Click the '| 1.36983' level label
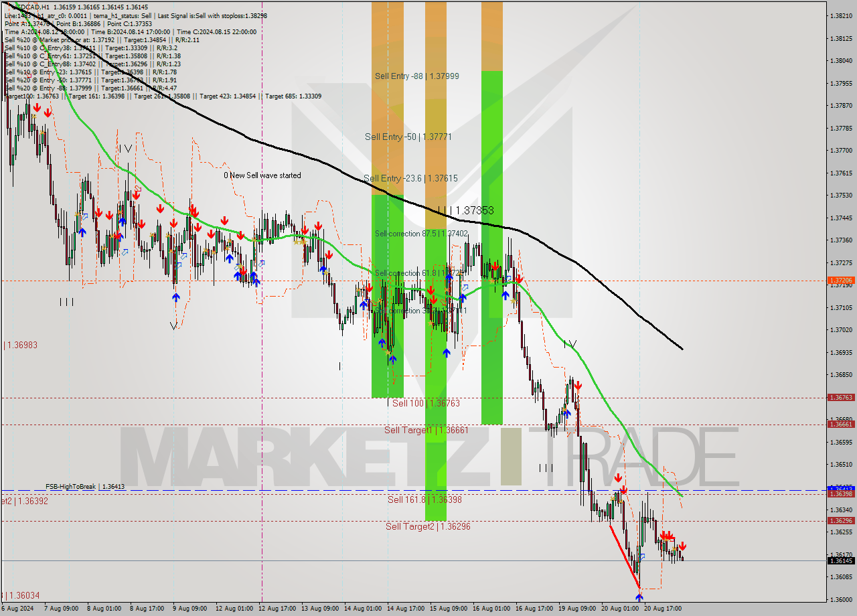Image resolution: width=857 pixels, height=616 pixels. (21, 345)
